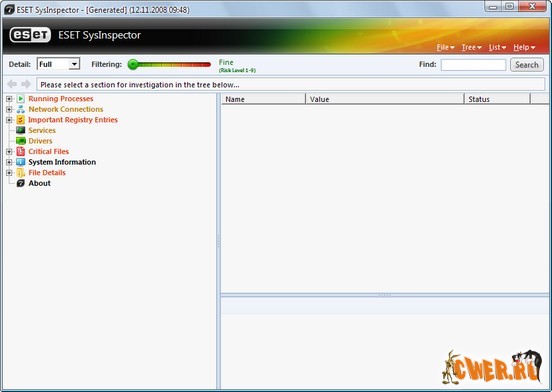Select About in the tree
The height and width of the screenshot is (392, 552).
pos(39,183)
